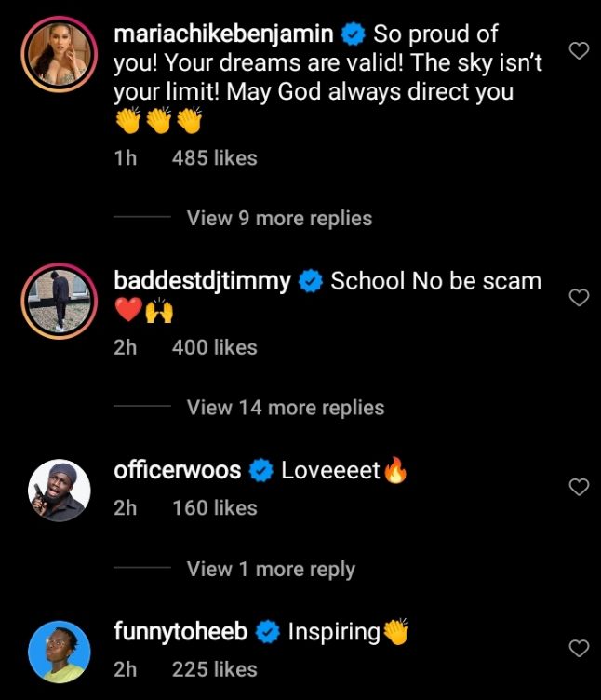Like mariachikebenjamin's comment with heart icon
The image size is (601, 700).
(x=579, y=51)
